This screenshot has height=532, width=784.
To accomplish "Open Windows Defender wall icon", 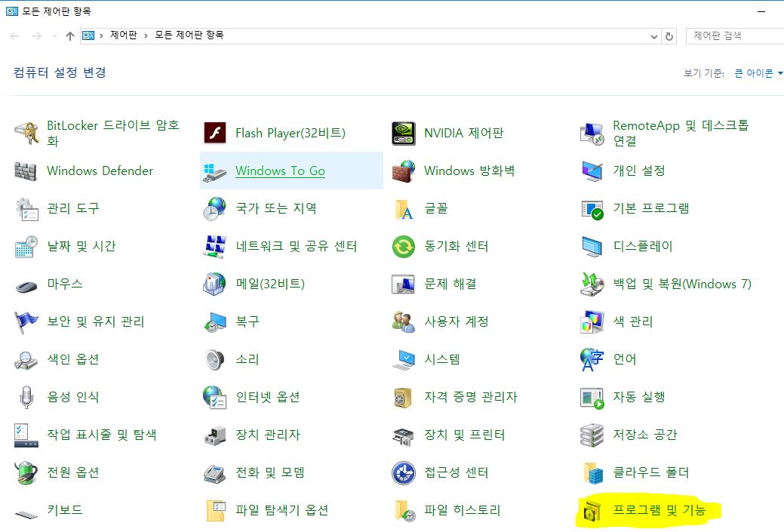I will (x=26, y=171).
